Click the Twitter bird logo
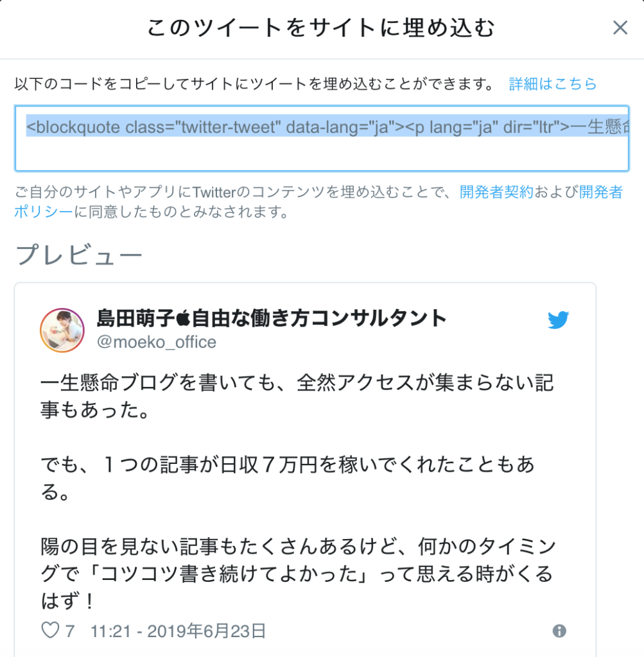 558,320
